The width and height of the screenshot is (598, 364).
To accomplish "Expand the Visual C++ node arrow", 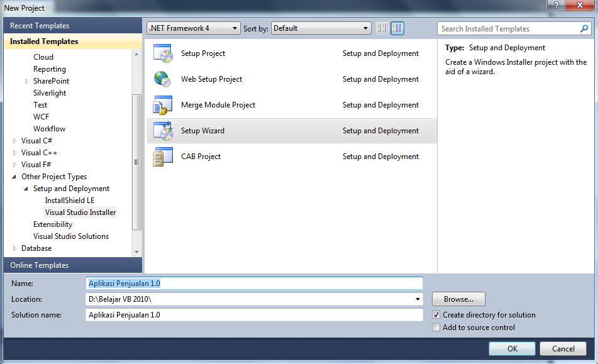I will pyautogui.click(x=15, y=153).
